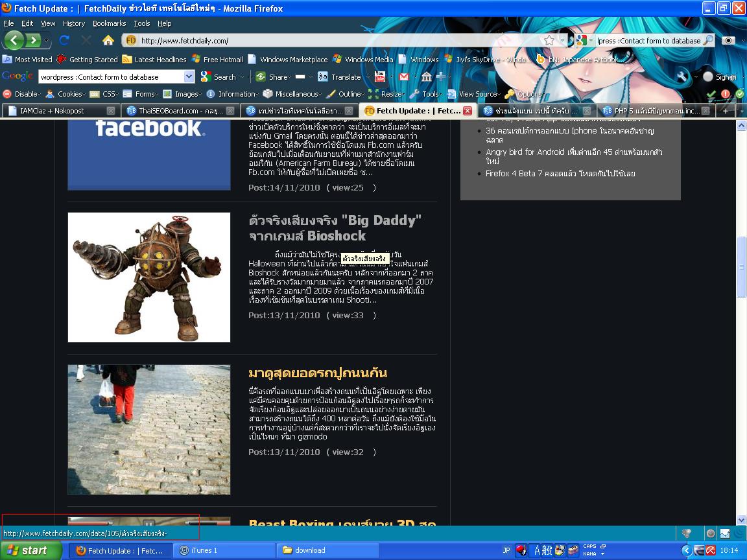747x560 pixels.
Task: Switch to the ThaiSEOBoard.com tab
Action: [x=180, y=110]
